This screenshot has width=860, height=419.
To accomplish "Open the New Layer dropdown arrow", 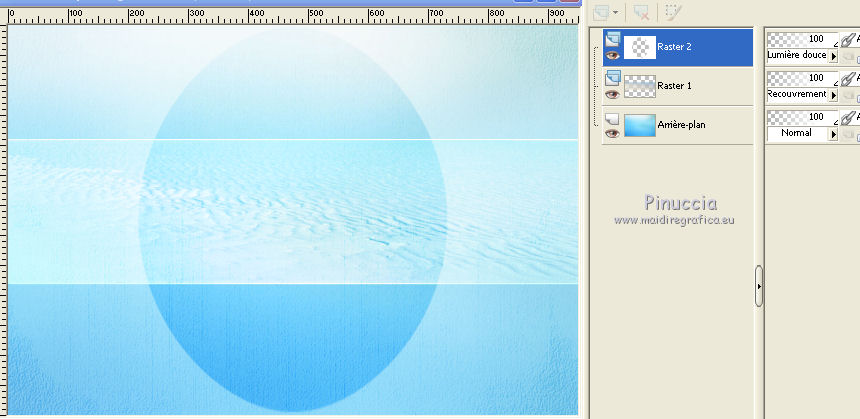I will tap(616, 13).
